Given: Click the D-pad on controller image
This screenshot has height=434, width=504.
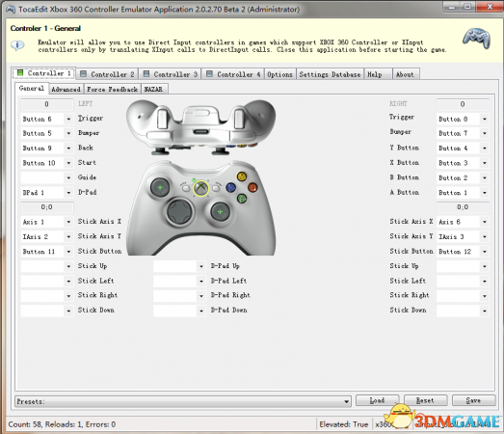Looking at the screenshot, I should 179,211.
